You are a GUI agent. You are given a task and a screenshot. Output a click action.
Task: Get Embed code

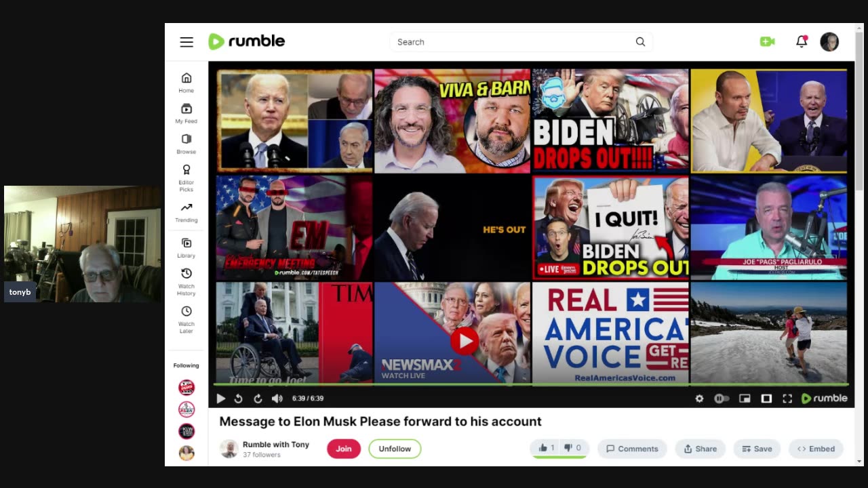[816, 449]
